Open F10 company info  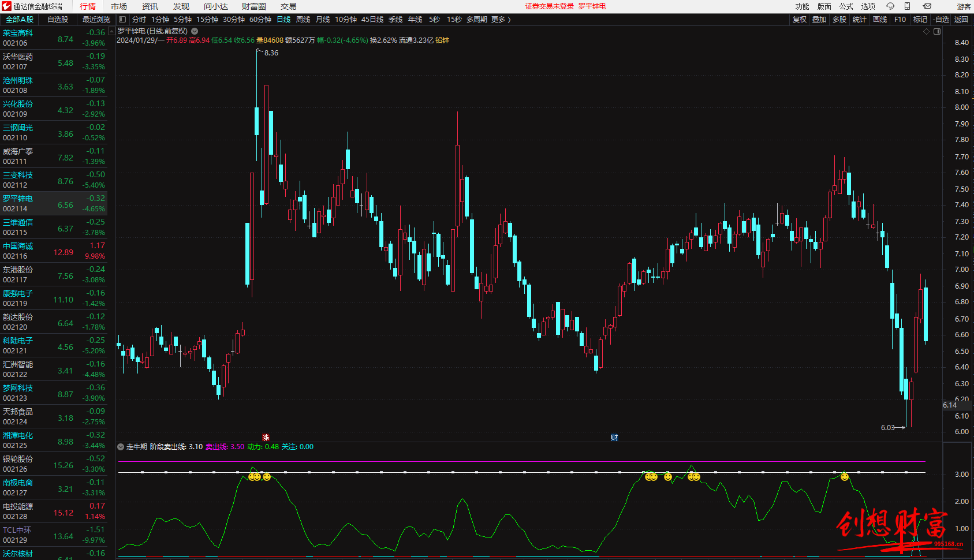point(900,20)
